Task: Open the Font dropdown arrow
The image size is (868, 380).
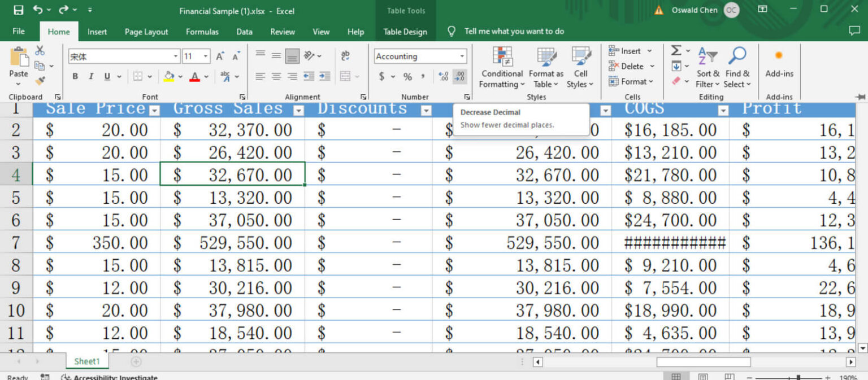Action: tap(175, 56)
